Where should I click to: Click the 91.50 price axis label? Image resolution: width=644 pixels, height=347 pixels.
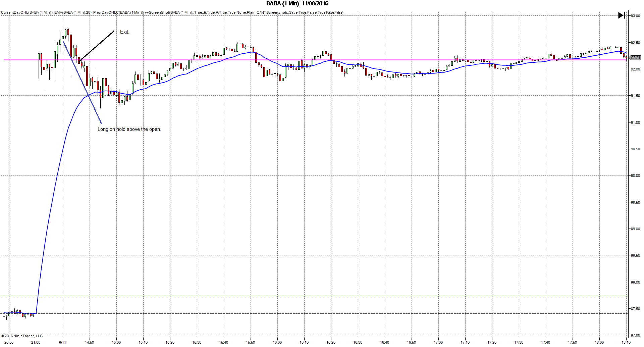635,96
